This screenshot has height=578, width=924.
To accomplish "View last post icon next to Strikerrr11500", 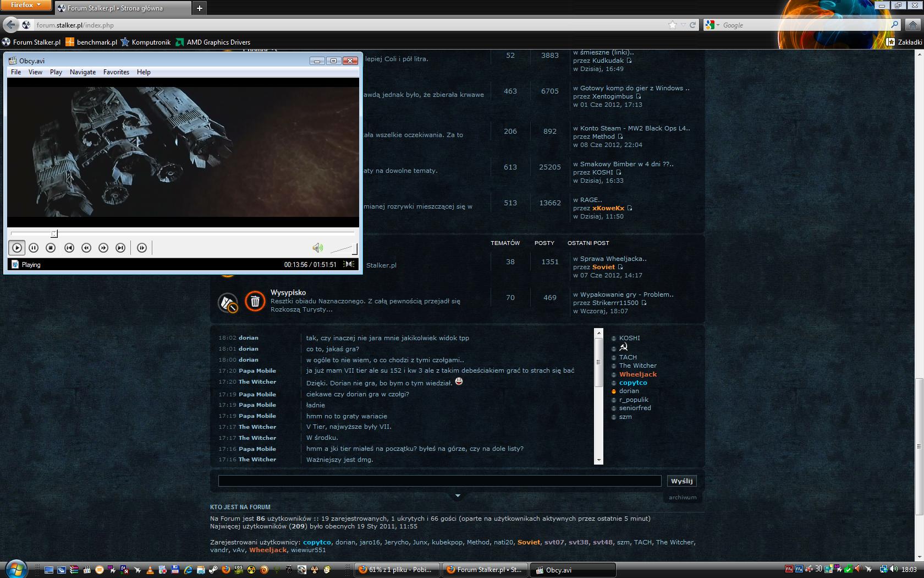I will [644, 303].
